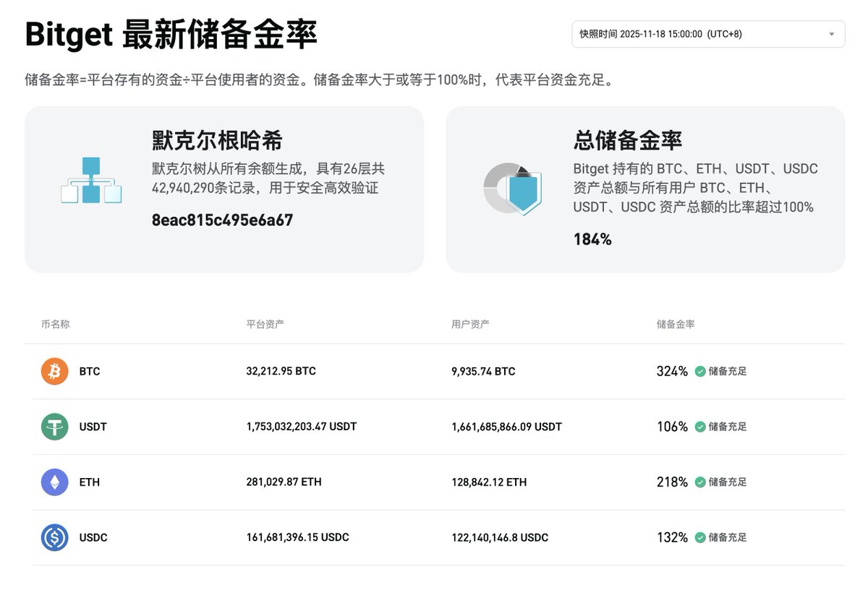
Task: Click green check icon in BTC row
Action: tap(700, 372)
